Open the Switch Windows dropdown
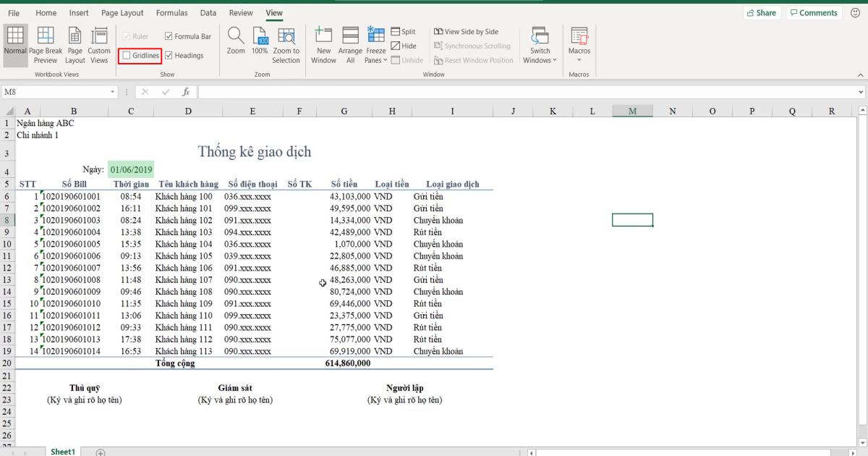868x456 pixels. [x=540, y=45]
